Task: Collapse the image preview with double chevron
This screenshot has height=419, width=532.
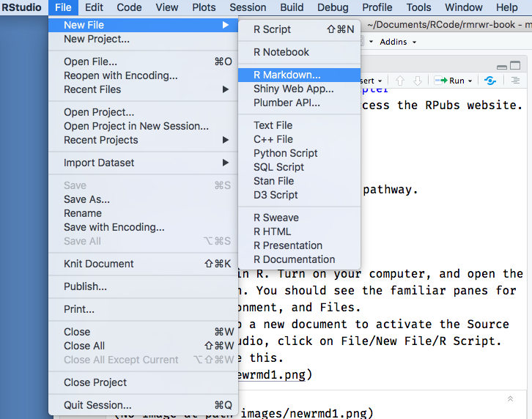Action: [x=510, y=398]
